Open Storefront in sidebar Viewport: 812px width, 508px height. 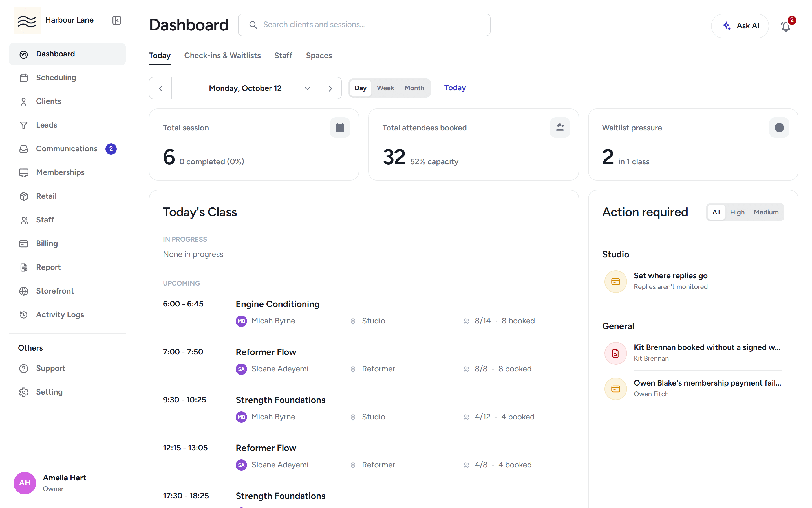pos(67,291)
